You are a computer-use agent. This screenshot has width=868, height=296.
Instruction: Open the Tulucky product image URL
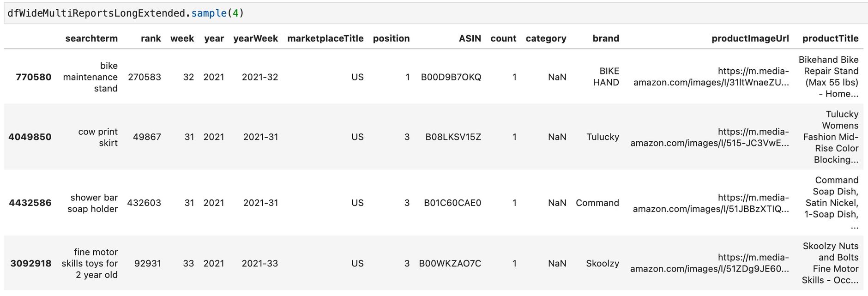coord(710,137)
